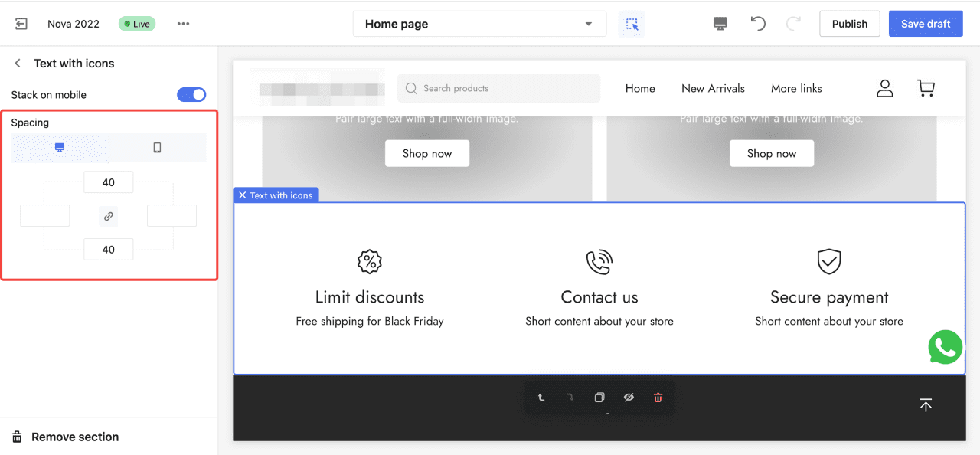The height and width of the screenshot is (455, 980).
Task: Click the Publish button
Action: point(850,24)
